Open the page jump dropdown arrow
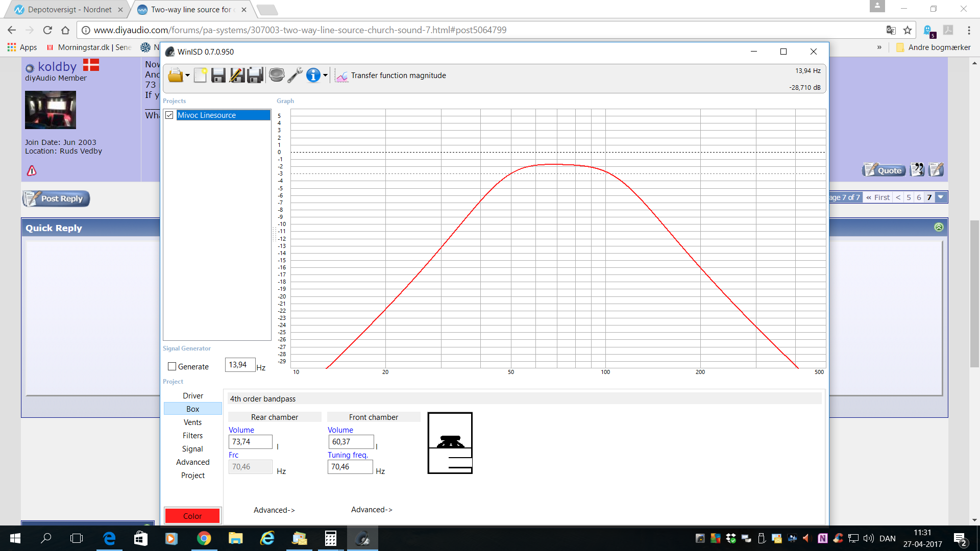Viewport: 980px width, 551px height. click(941, 197)
